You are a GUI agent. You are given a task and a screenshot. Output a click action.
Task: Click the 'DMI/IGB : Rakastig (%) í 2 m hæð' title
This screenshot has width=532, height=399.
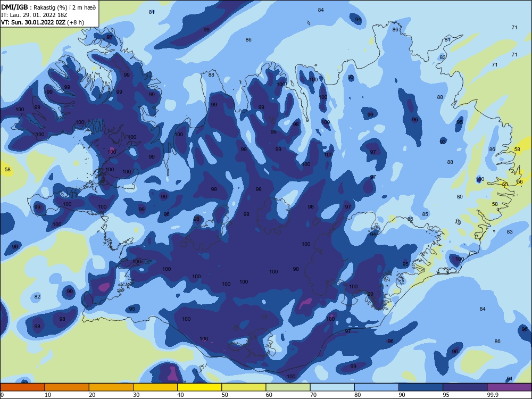click(48, 7)
